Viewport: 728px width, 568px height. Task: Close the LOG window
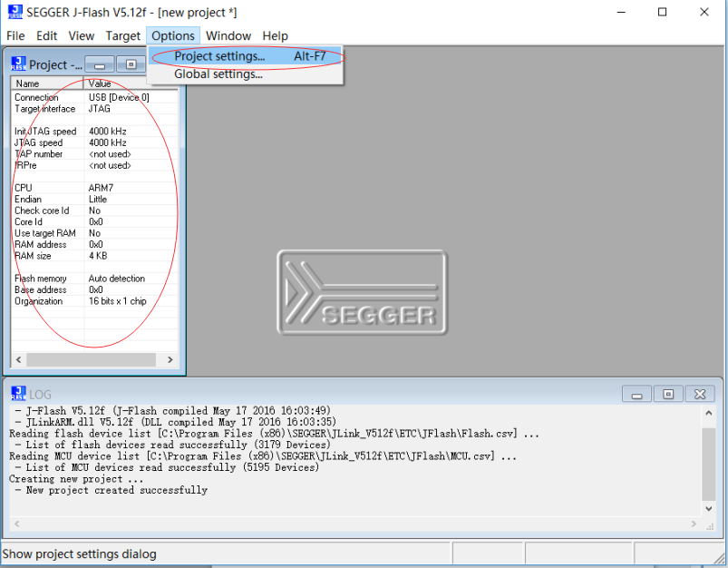click(700, 393)
